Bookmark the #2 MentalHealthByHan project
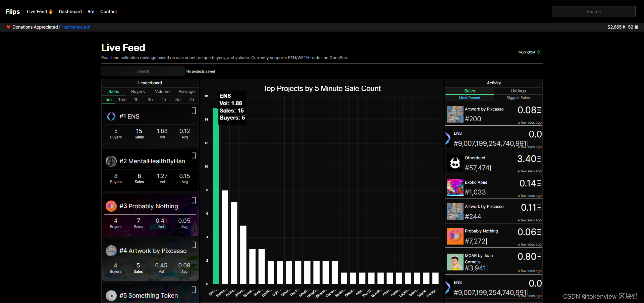The width and height of the screenshot is (644, 303). point(194,156)
